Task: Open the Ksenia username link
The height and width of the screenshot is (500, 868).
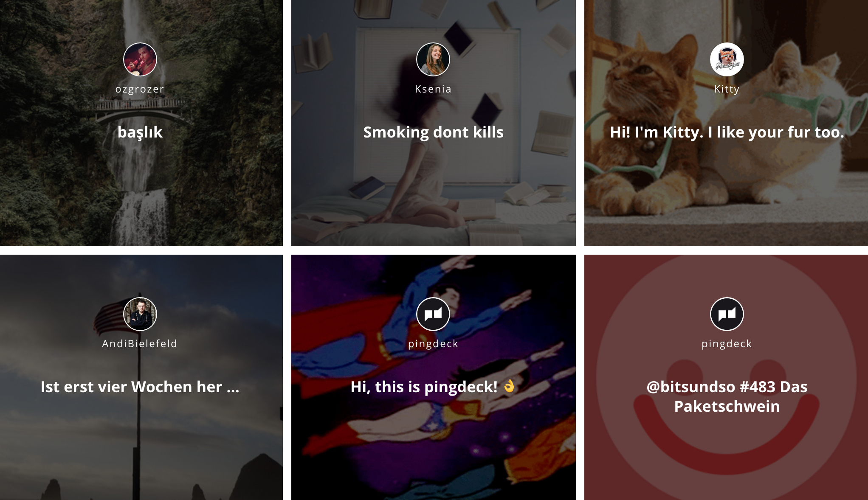Action: coord(433,89)
